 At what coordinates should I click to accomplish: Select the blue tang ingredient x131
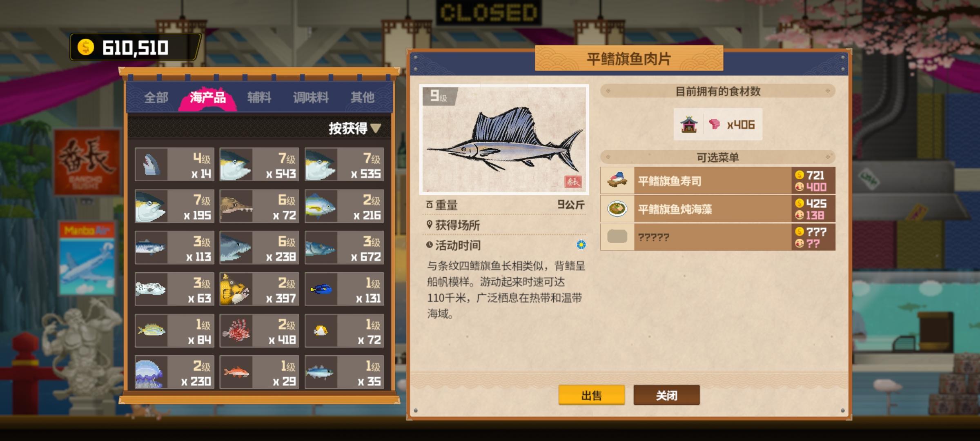[344, 289]
